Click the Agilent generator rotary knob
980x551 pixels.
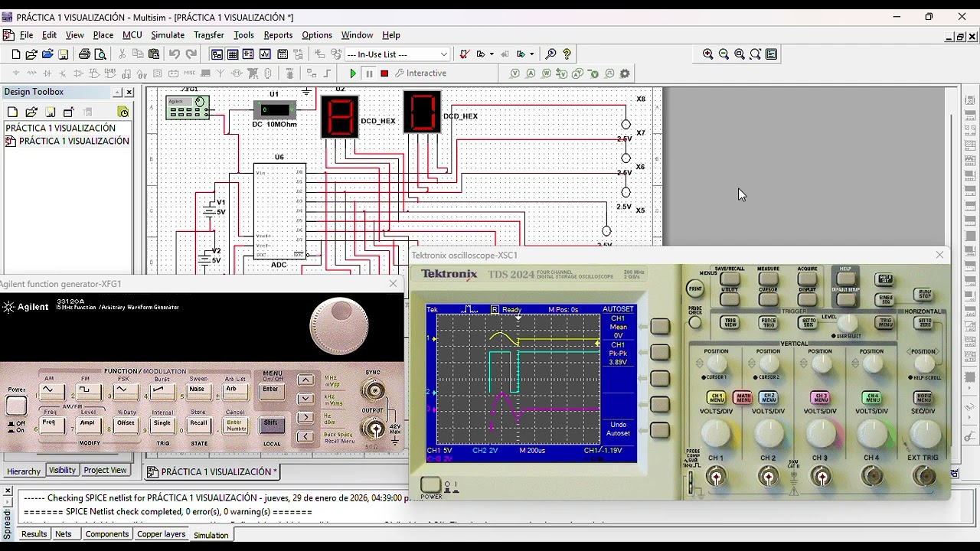339,327
